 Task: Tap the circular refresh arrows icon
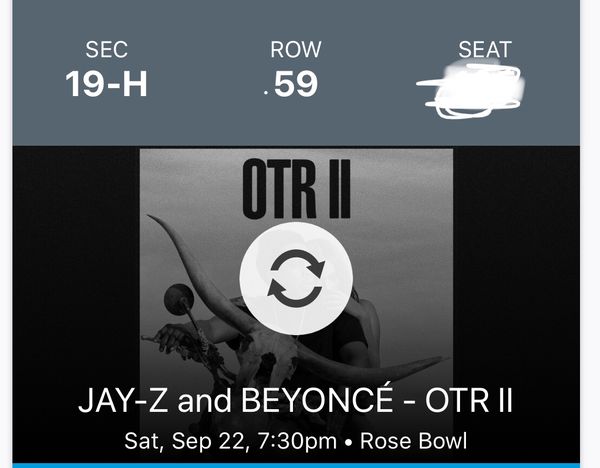(x=296, y=277)
